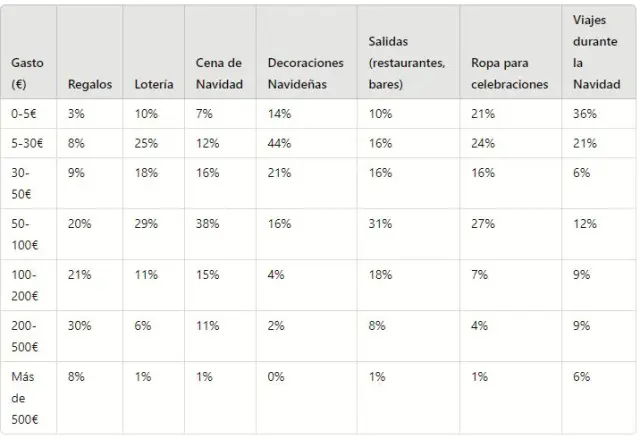
Task: Select the Ropa para celebraciones header
Action: point(509,73)
